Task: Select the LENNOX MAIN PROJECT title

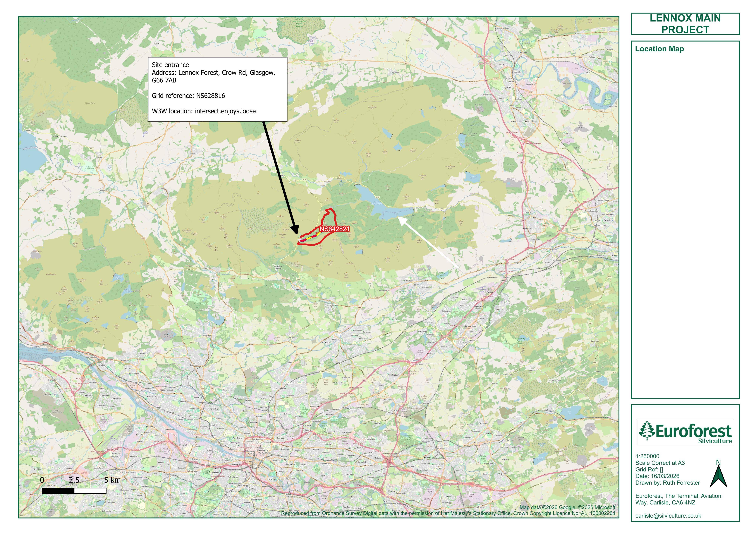Action: tap(685, 24)
